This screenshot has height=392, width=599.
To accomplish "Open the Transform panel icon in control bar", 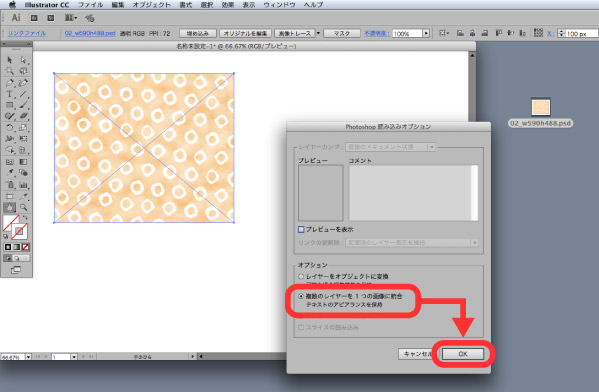I will 538,33.
